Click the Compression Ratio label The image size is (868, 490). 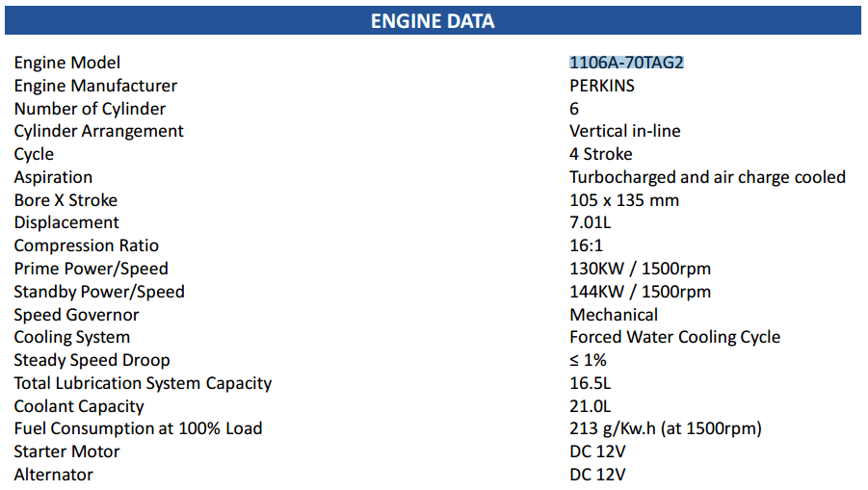[86, 245]
